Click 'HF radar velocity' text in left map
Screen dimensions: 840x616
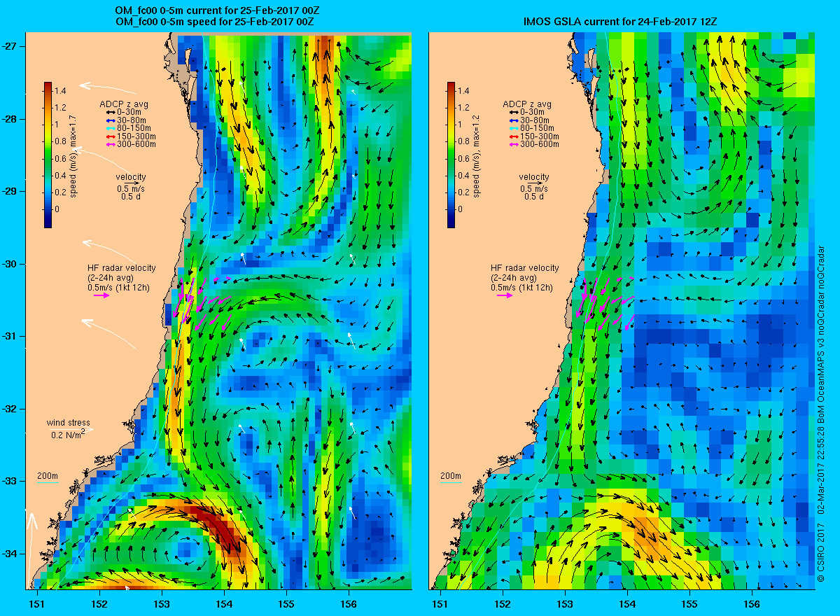(122, 268)
